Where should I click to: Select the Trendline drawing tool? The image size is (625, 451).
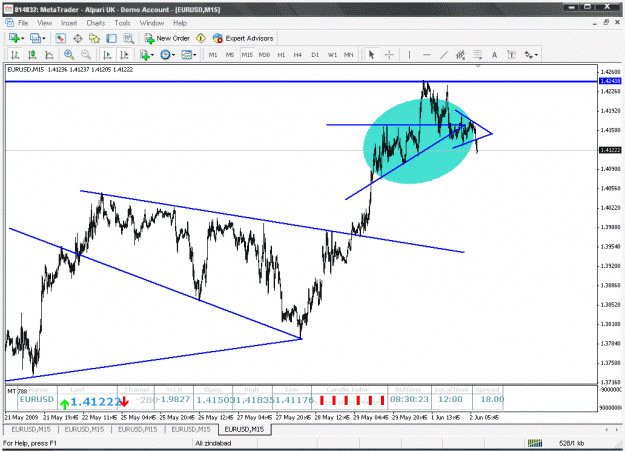click(x=444, y=55)
